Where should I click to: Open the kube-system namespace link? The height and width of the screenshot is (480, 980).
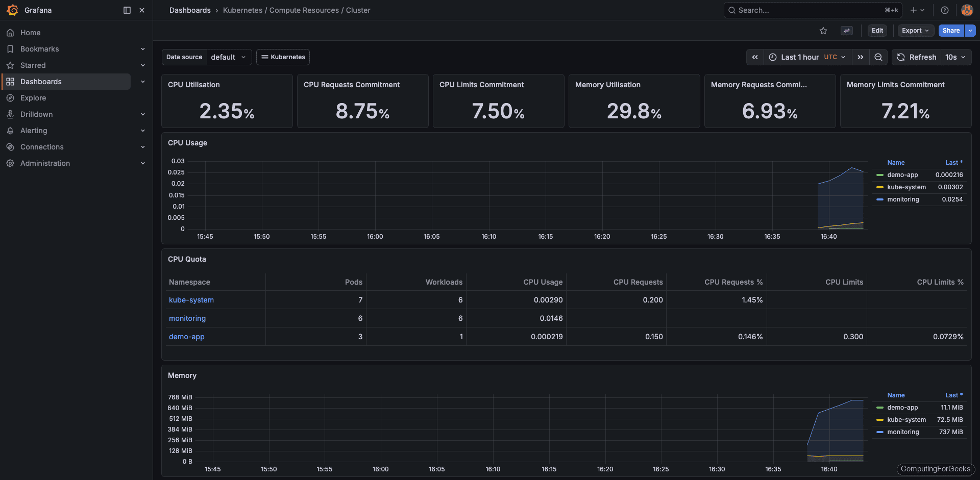pyautogui.click(x=191, y=300)
